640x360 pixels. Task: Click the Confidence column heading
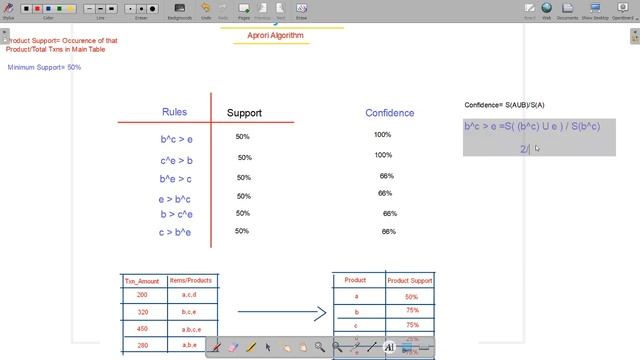[x=389, y=113]
